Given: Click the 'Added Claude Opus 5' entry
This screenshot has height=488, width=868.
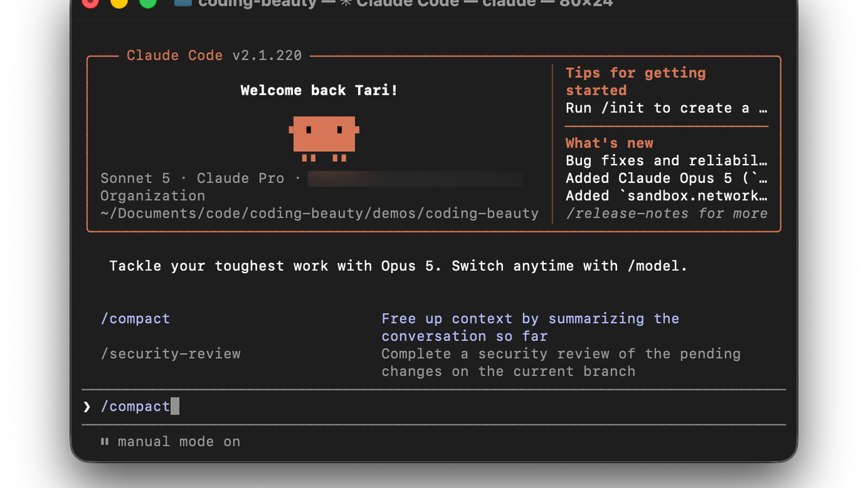Looking at the screenshot, I should (x=667, y=178).
